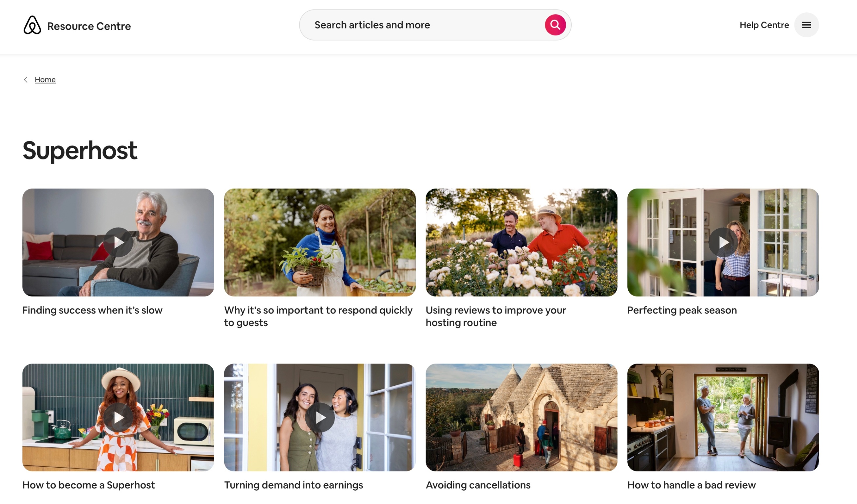The height and width of the screenshot is (504, 857).
Task: Play the "Perfecting peak season" video
Action: tap(723, 242)
